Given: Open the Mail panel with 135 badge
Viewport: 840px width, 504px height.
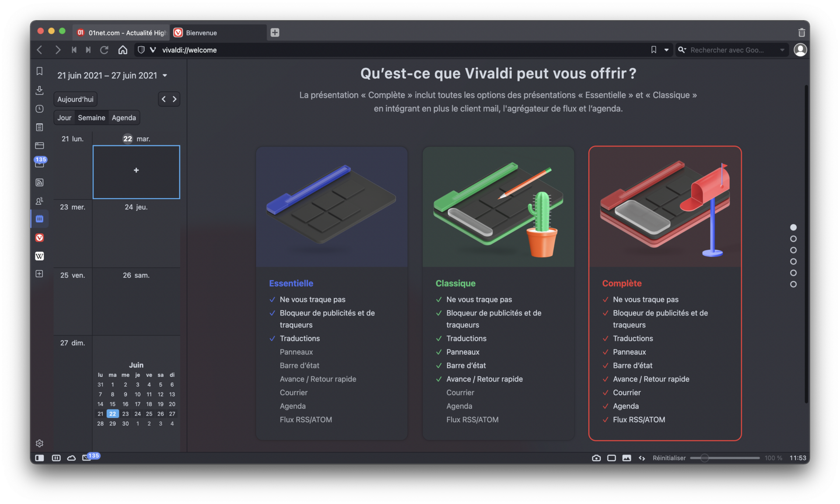Looking at the screenshot, I should [39, 163].
